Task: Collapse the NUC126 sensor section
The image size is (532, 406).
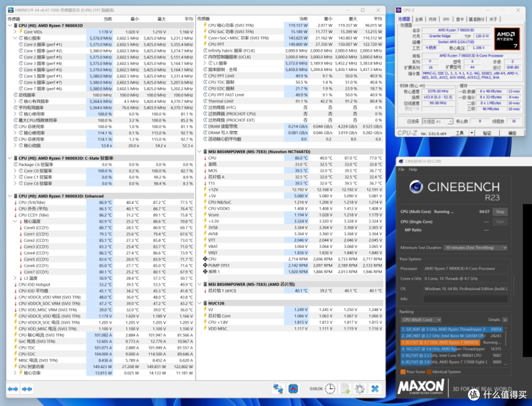Action: point(199,303)
